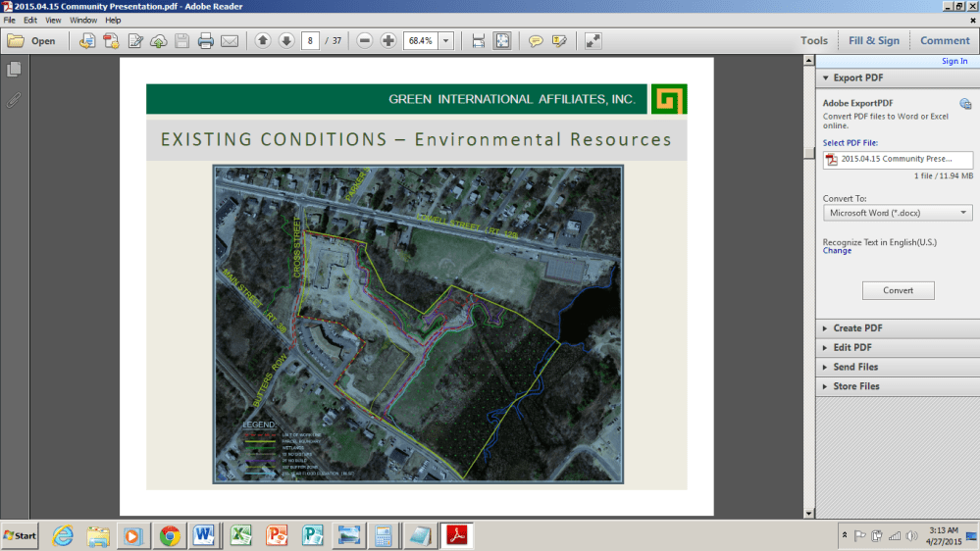980x551 pixels.
Task: Click the email envelope icon
Action: pyautogui.click(x=230, y=41)
